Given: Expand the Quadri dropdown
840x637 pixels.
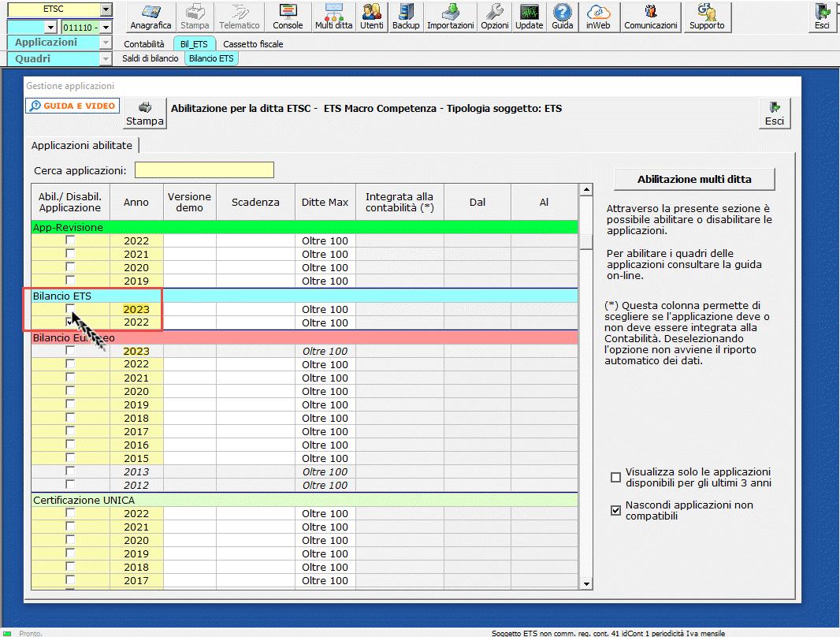Looking at the screenshot, I should (106, 59).
